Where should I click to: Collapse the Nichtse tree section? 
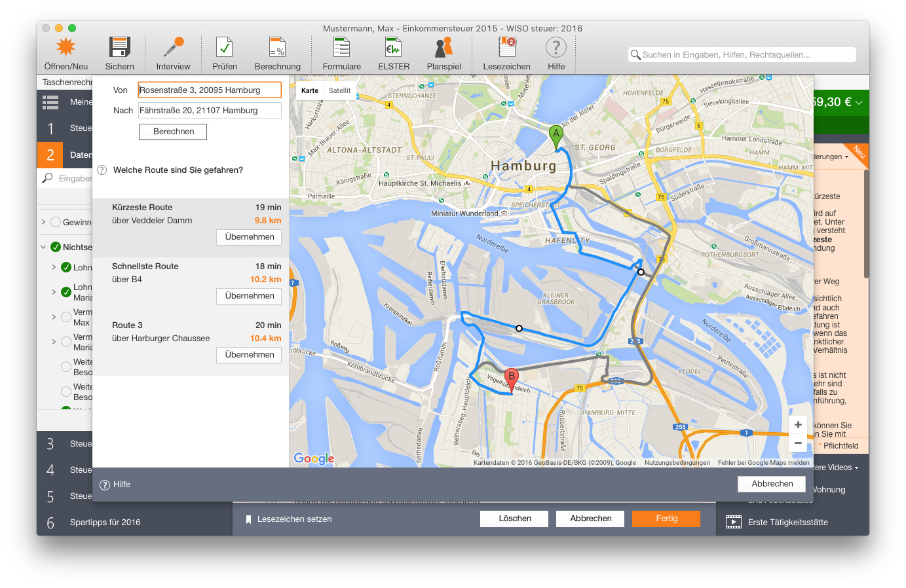44,247
